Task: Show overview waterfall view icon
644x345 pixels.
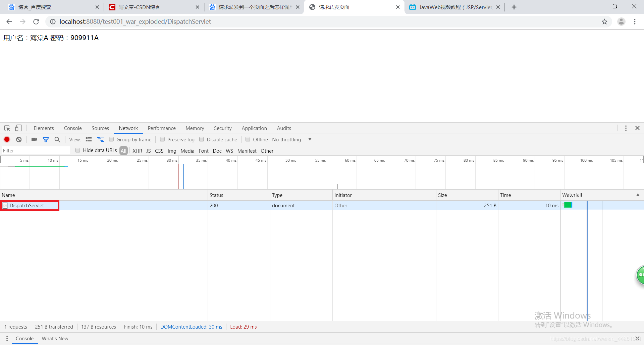Action: point(100,139)
